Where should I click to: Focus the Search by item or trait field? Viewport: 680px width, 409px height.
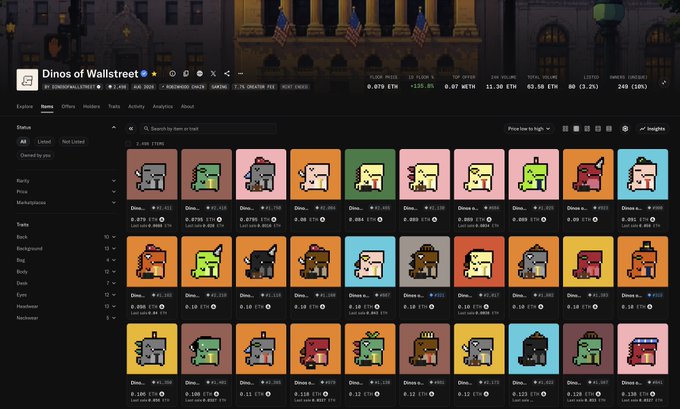click(x=208, y=129)
